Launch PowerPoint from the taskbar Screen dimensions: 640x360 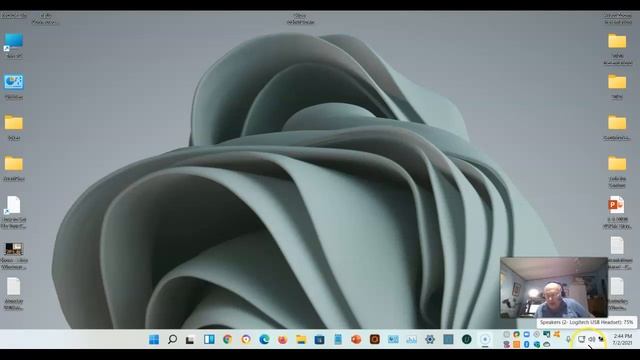click(356, 339)
